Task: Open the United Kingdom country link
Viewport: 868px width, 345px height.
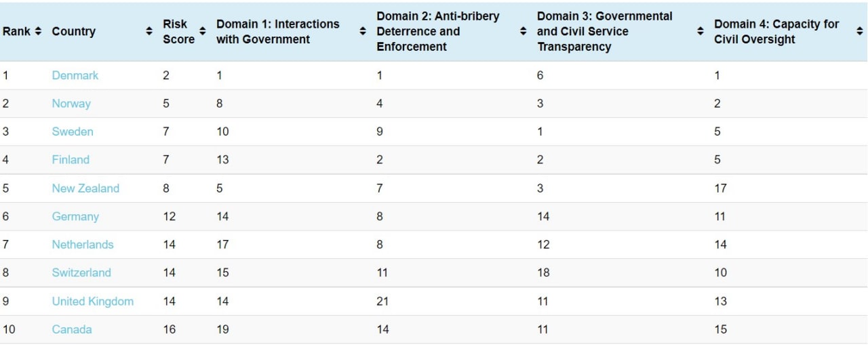Action: 93,301
